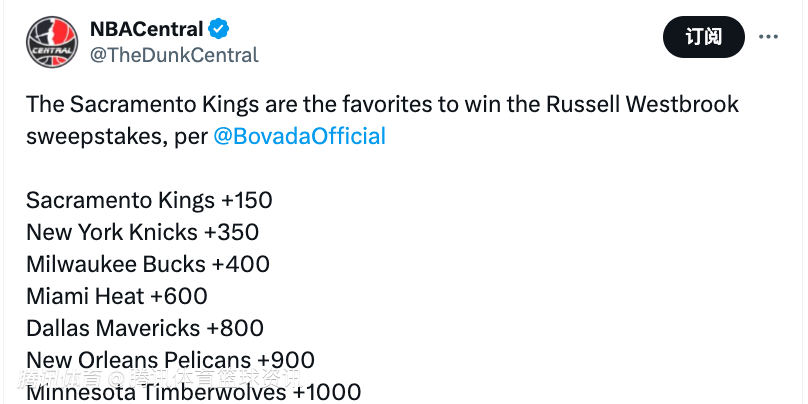Select the Dallas Mavericks +800 line

tap(145, 328)
